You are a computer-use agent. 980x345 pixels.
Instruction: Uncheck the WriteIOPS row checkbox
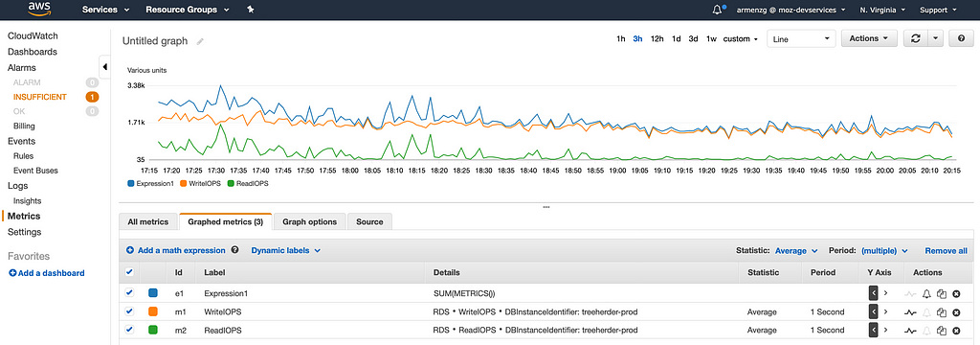tap(129, 311)
